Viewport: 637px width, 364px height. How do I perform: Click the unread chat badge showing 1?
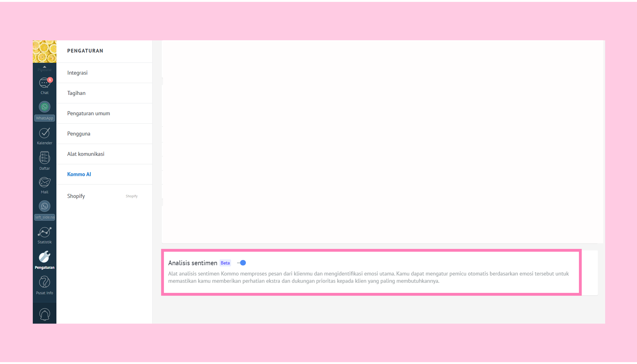coord(50,80)
